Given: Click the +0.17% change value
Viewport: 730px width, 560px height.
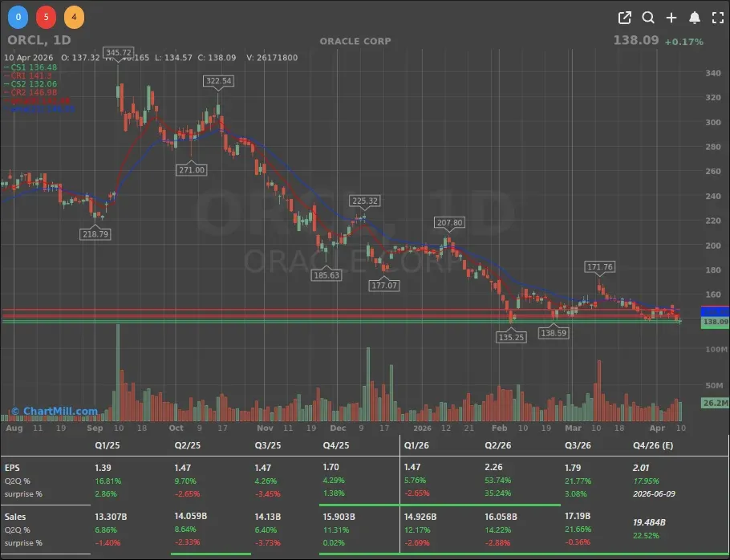Looking at the screenshot, I should pyautogui.click(x=684, y=42).
